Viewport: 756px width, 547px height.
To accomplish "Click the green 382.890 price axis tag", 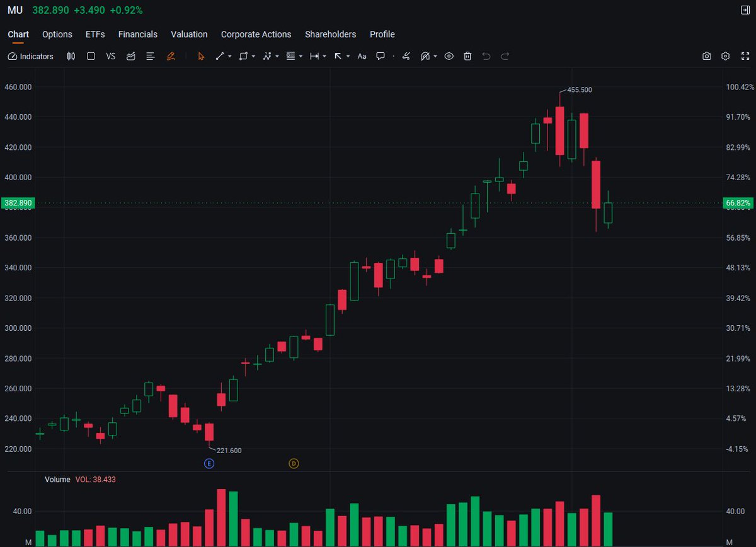I will tap(17, 203).
